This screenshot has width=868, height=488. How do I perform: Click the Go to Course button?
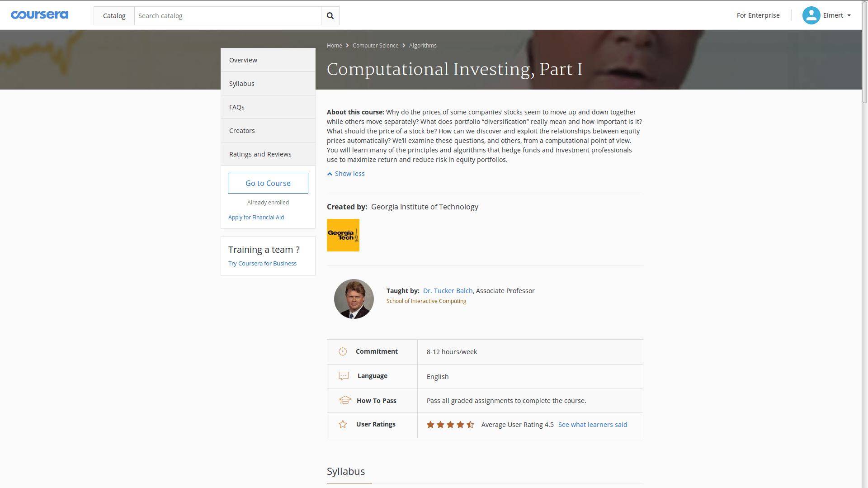tap(268, 183)
